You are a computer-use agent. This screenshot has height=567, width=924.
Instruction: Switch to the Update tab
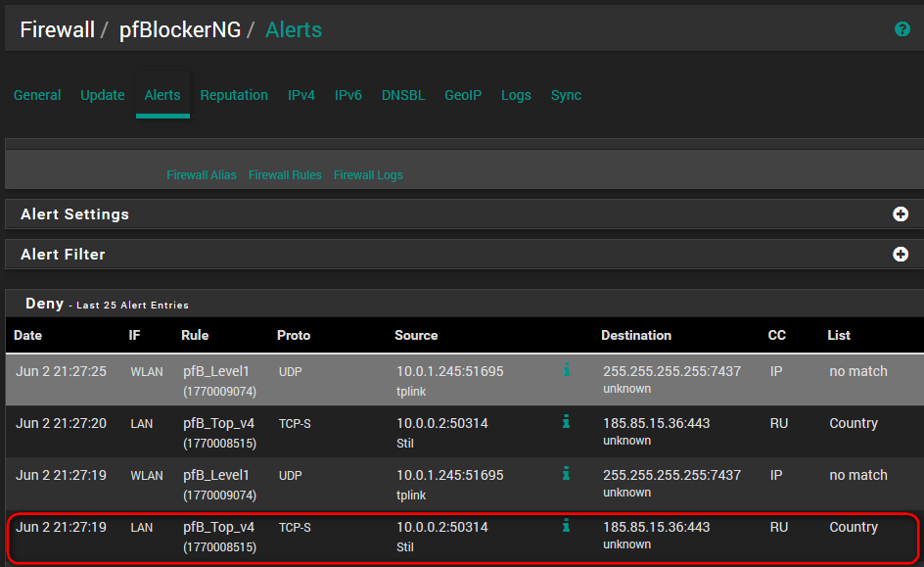tap(102, 95)
